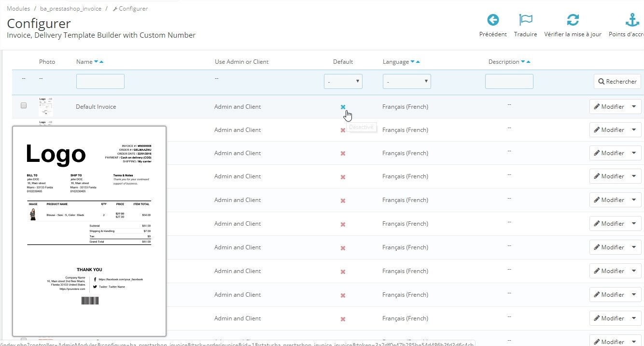Screen dimensions: 644x346
Task: Open the Language filter dropdown
Action: (x=407, y=82)
